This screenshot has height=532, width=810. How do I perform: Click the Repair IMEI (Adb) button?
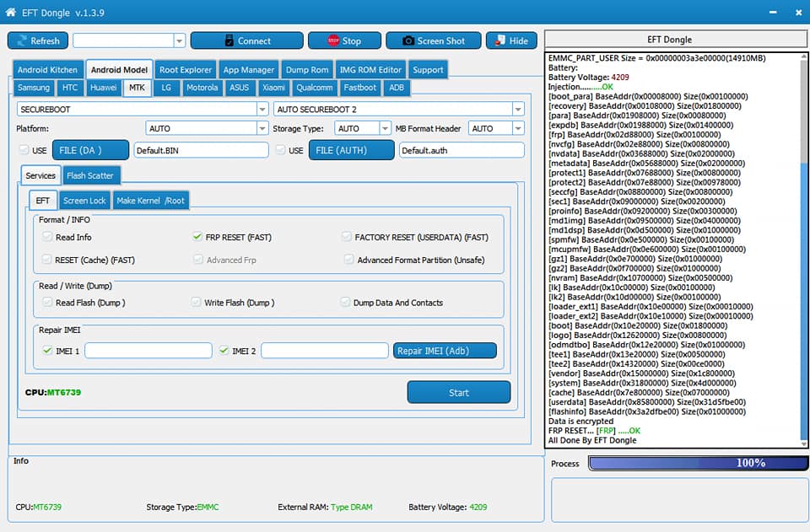445,351
